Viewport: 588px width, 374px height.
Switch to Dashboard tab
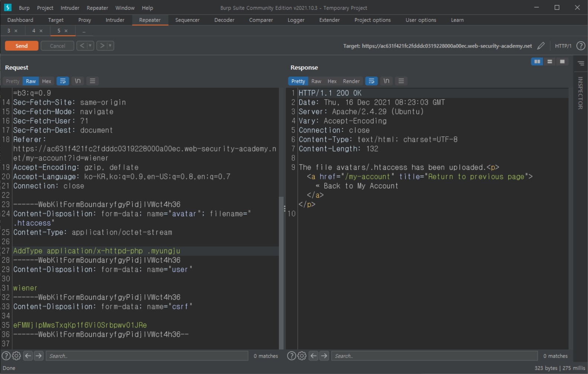[x=20, y=20]
